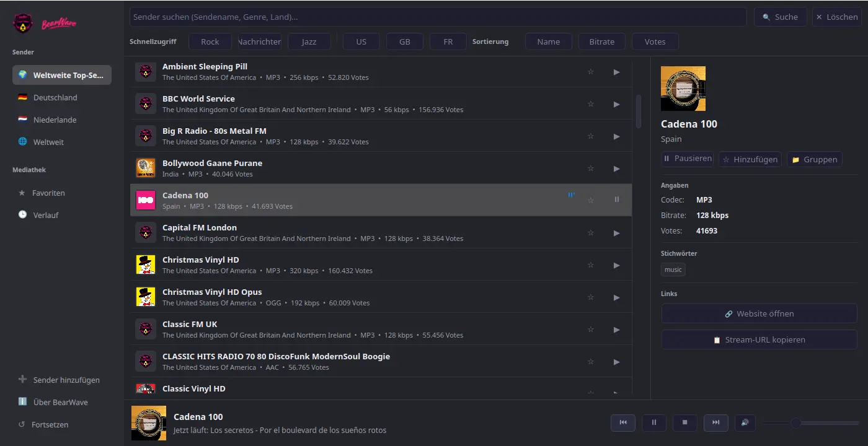Stop playback in the player bar
868x446 pixels.
pos(685,422)
